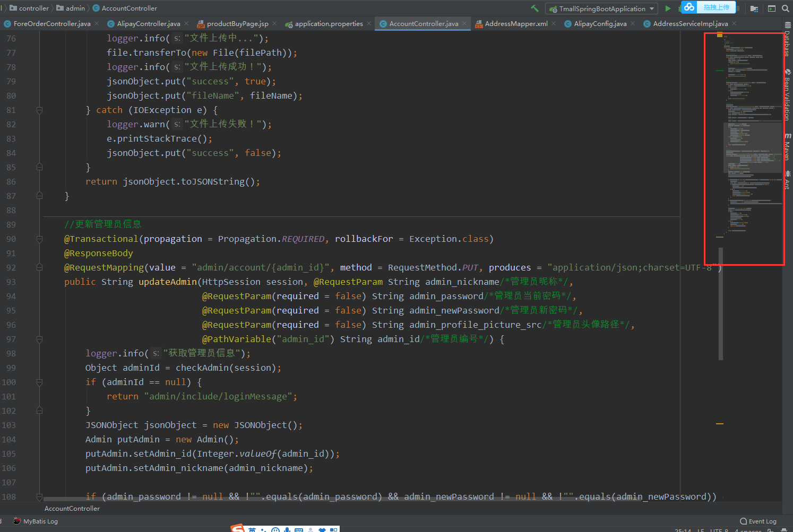
Task: Open the Database tool window tab
Action: (787, 40)
